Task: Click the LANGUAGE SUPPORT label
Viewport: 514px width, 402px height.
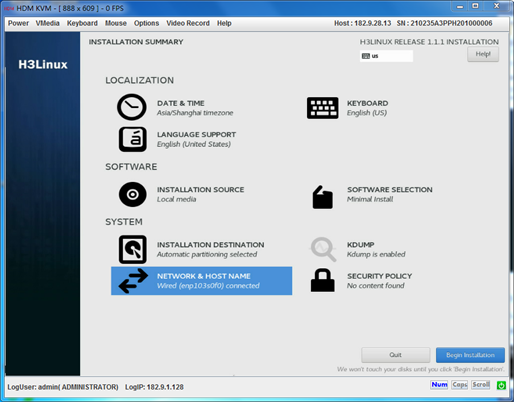Action: [x=196, y=135]
